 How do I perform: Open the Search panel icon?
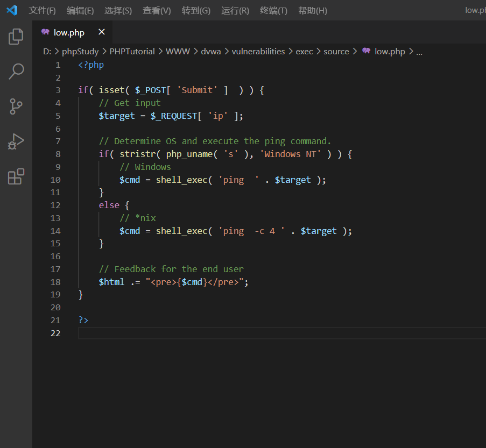pyautogui.click(x=16, y=71)
